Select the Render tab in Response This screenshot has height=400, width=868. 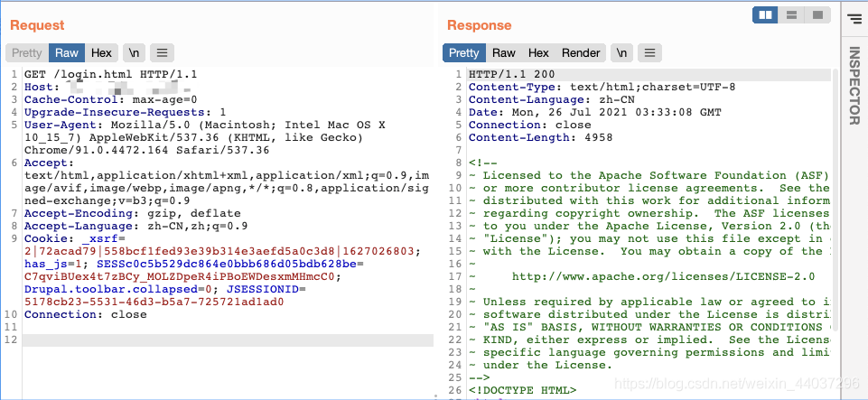coord(581,53)
